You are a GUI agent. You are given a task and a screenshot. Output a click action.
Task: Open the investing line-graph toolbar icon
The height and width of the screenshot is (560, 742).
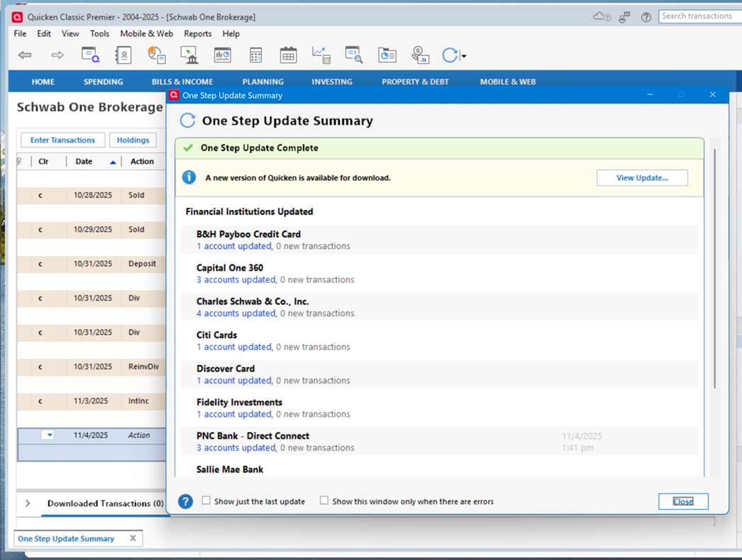[x=321, y=55]
